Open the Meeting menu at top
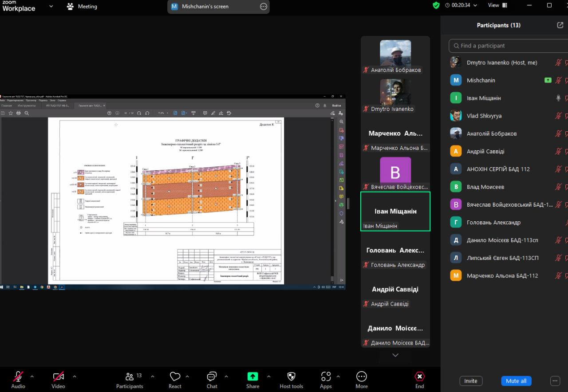568x392 pixels. point(82,7)
